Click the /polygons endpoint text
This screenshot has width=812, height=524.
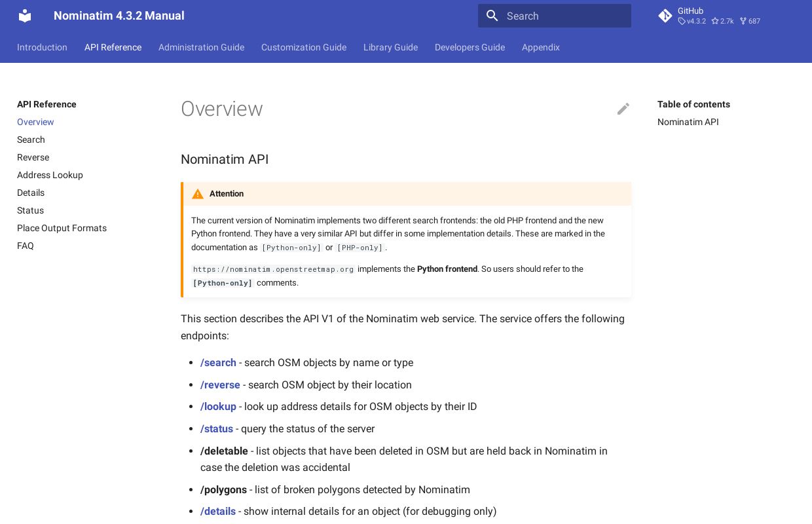[x=223, y=490]
